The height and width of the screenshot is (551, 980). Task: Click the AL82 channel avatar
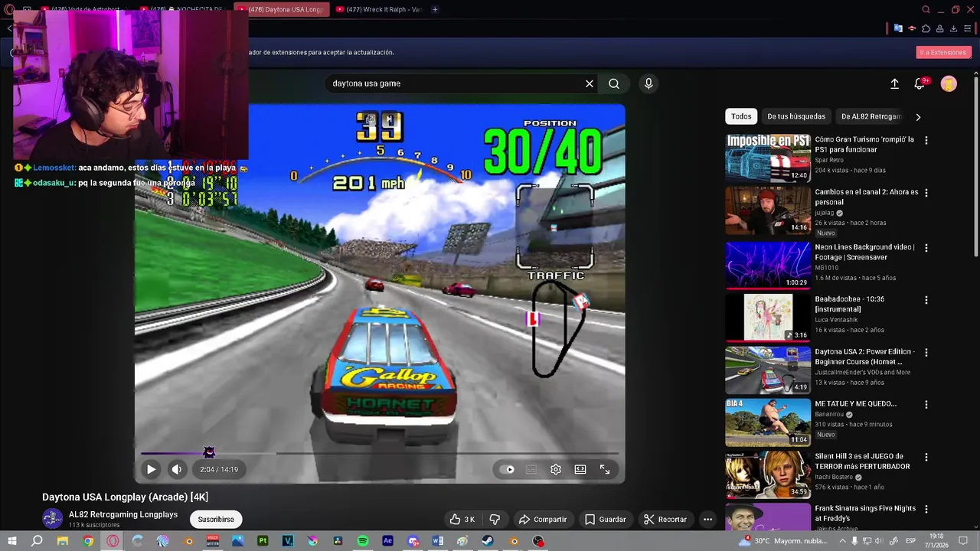coord(52,519)
